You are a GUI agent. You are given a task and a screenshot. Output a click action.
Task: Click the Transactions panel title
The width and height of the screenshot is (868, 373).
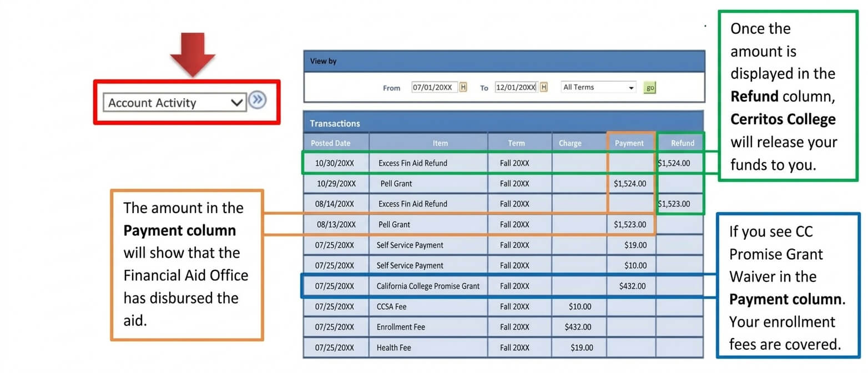pyautogui.click(x=335, y=123)
